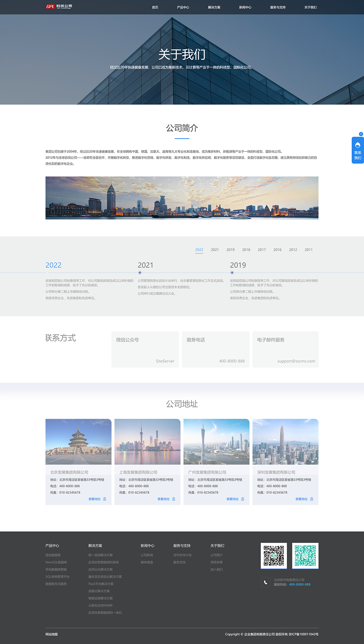The height and width of the screenshot is (644, 364).
Task: Open 解决方案 in the top navigation
Action: point(214,7)
